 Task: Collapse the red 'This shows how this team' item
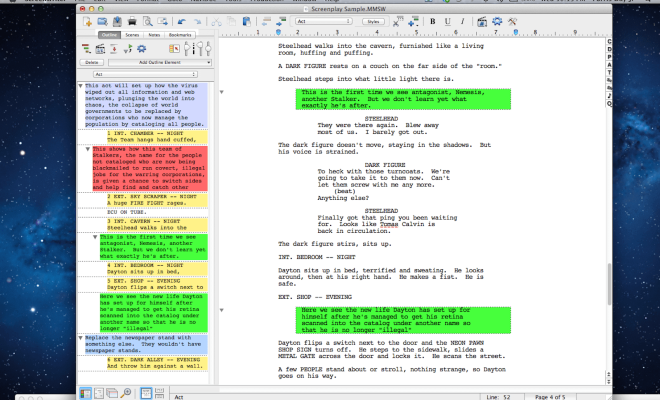point(88,149)
